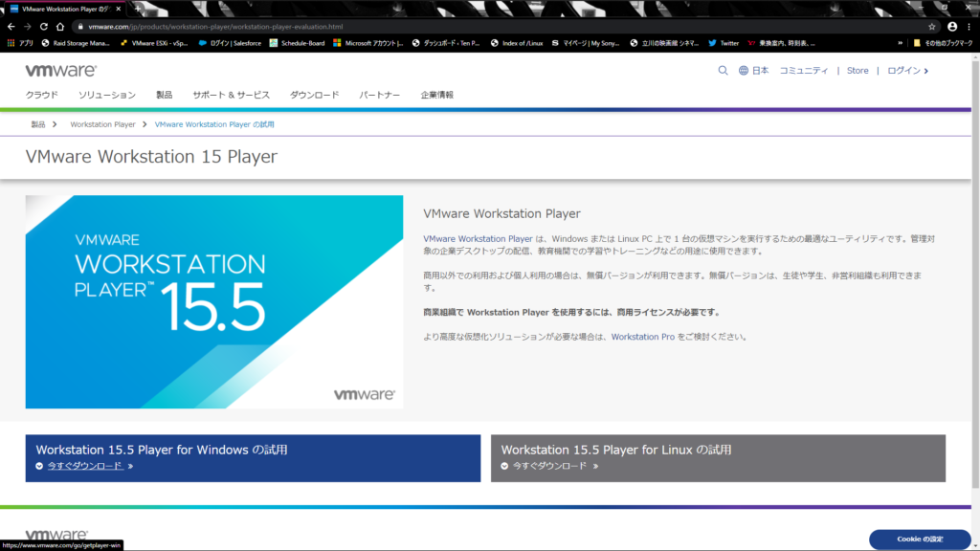Click the Workstation 15.5 Player for Windows の試用 heading
Image resolution: width=980 pixels, height=551 pixels.
[161, 450]
